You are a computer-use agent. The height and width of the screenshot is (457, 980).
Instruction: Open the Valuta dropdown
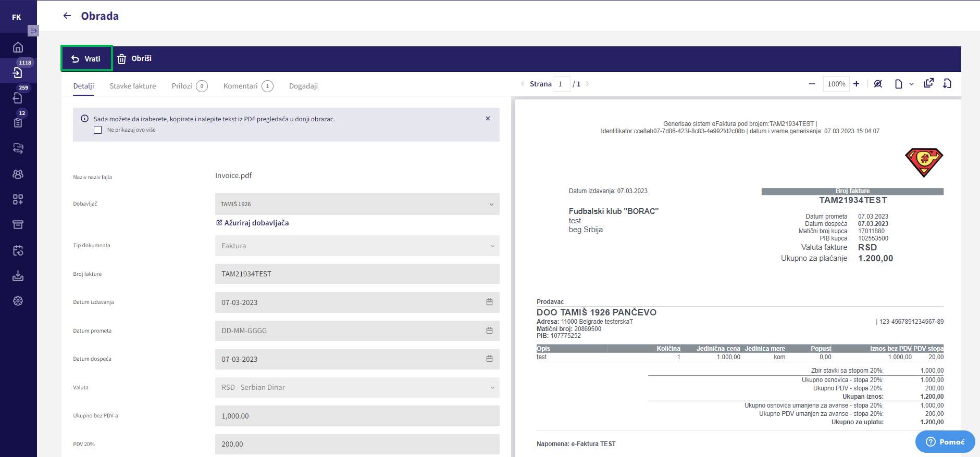click(357, 387)
